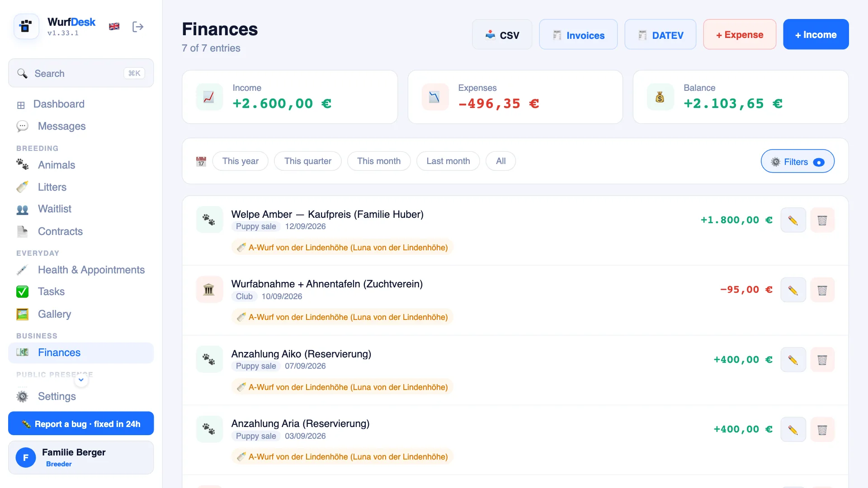Click the '7 of 7 entries' text

tap(211, 48)
